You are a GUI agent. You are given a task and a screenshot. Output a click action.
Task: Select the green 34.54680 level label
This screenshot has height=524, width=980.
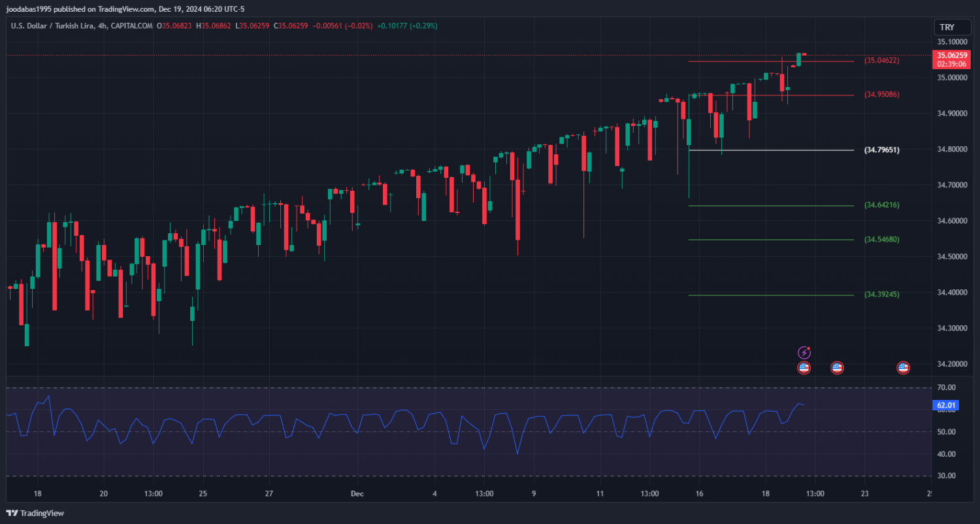coord(882,240)
